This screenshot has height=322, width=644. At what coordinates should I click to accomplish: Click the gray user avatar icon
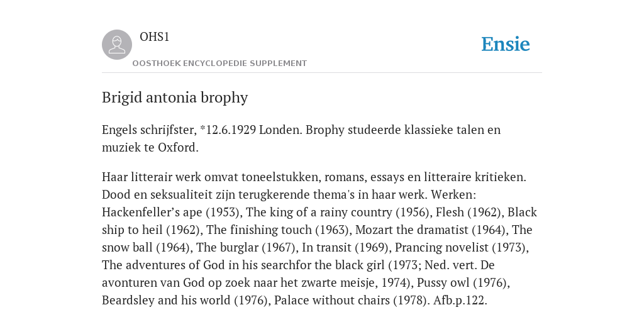pyautogui.click(x=117, y=45)
